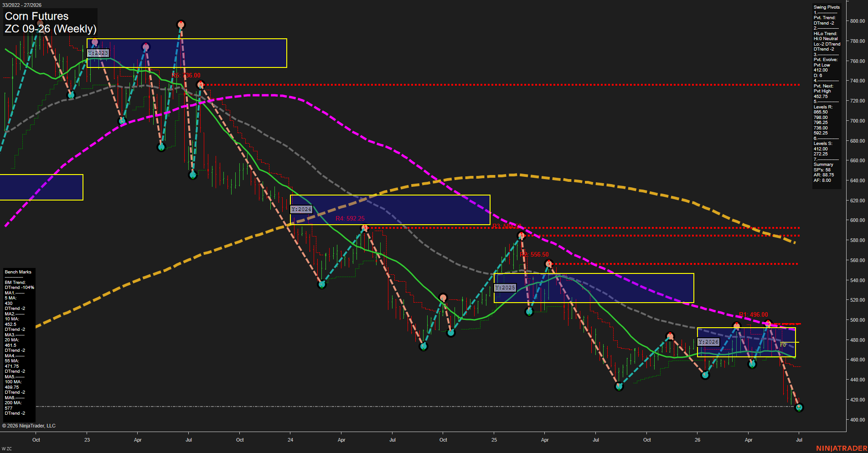Click the NINJATRADER logo text
The width and height of the screenshot is (868, 453).
coord(842,448)
